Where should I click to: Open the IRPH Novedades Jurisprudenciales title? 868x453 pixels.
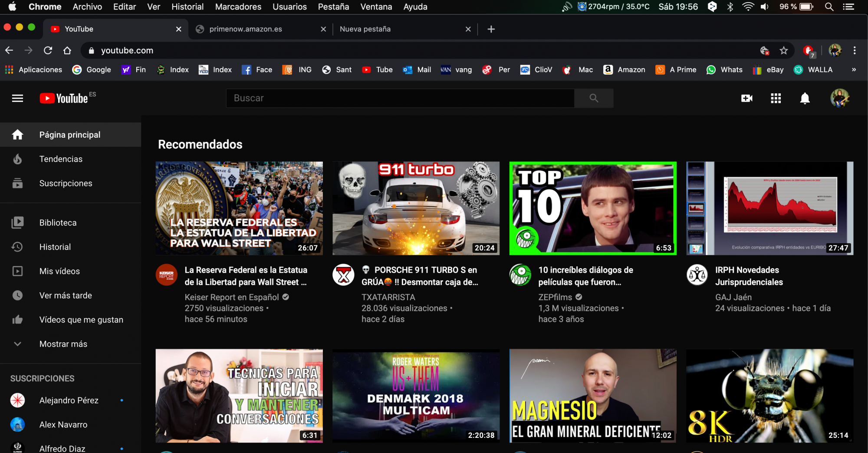click(749, 276)
